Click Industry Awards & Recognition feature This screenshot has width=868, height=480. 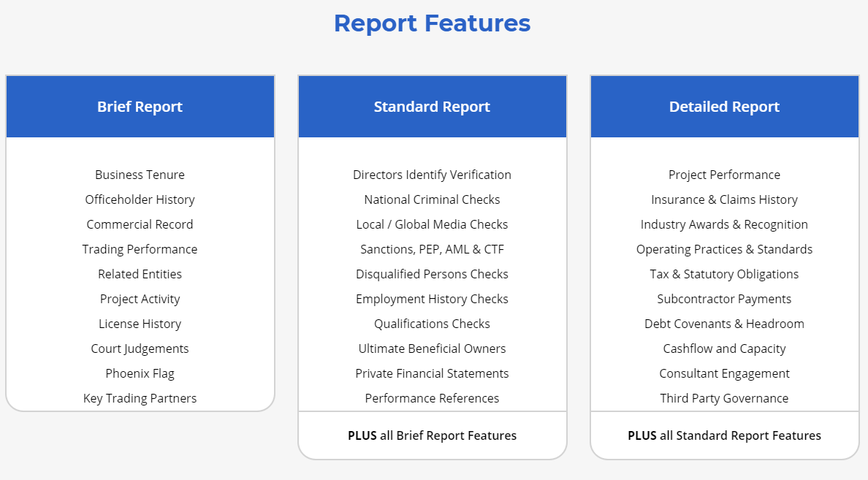[725, 225]
